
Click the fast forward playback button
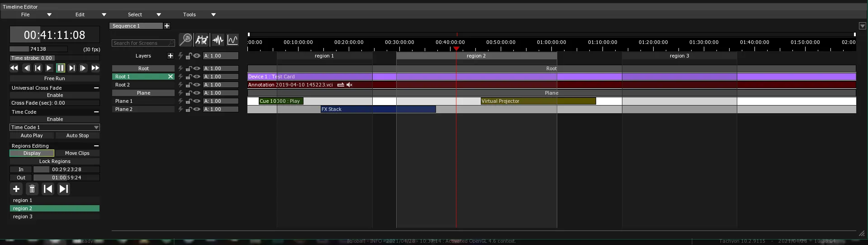tap(95, 68)
